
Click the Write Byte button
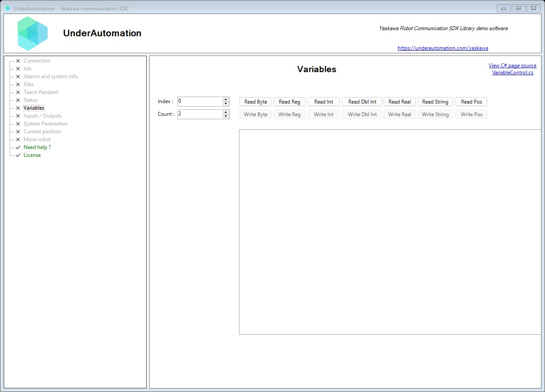tap(256, 114)
